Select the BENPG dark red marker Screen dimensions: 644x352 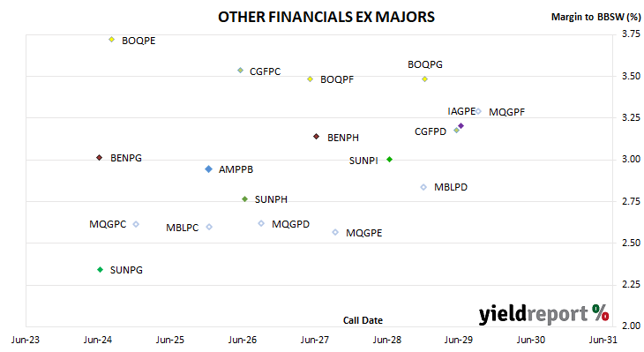[99, 158]
